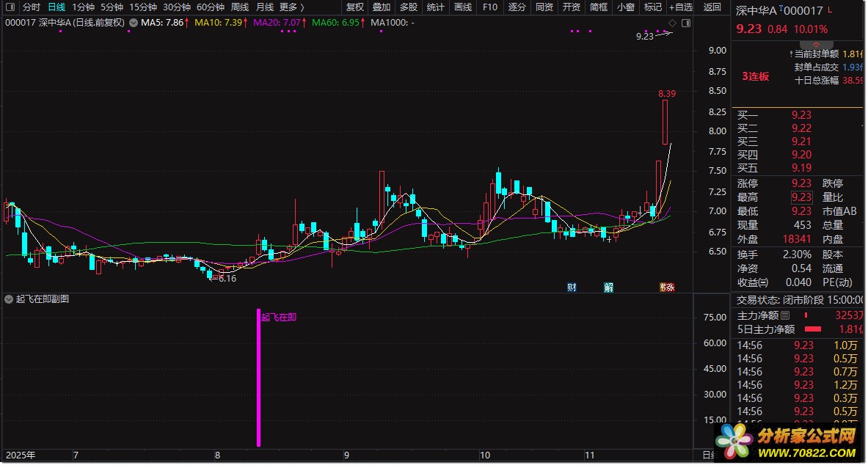The image size is (868, 465).
Task: Expand the main chart indicator dropdown
Action: 133,23
